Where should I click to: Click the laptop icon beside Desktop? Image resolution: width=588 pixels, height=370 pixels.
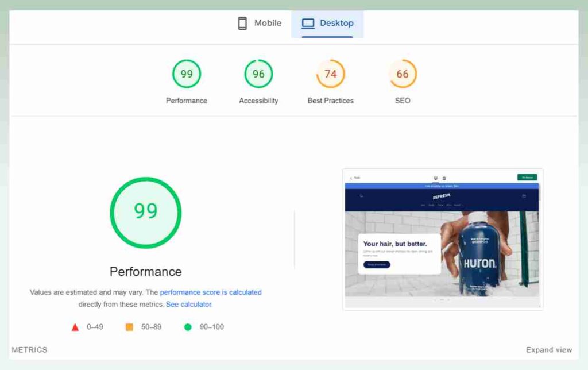click(x=308, y=23)
